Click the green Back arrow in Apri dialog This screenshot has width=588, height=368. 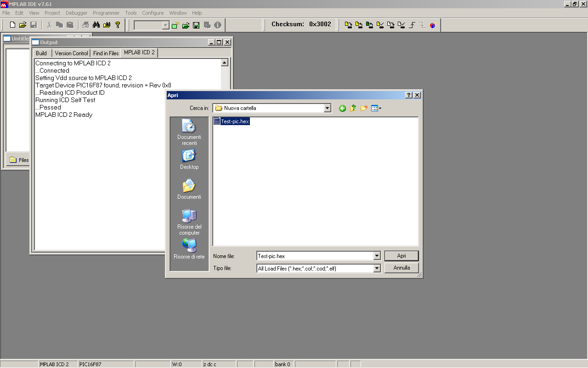(342, 108)
